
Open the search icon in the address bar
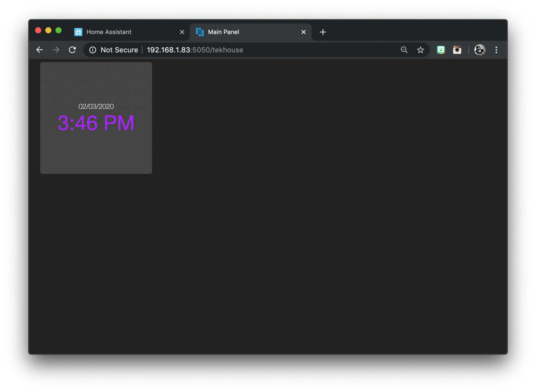pyautogui.click(x=404, y=50)
